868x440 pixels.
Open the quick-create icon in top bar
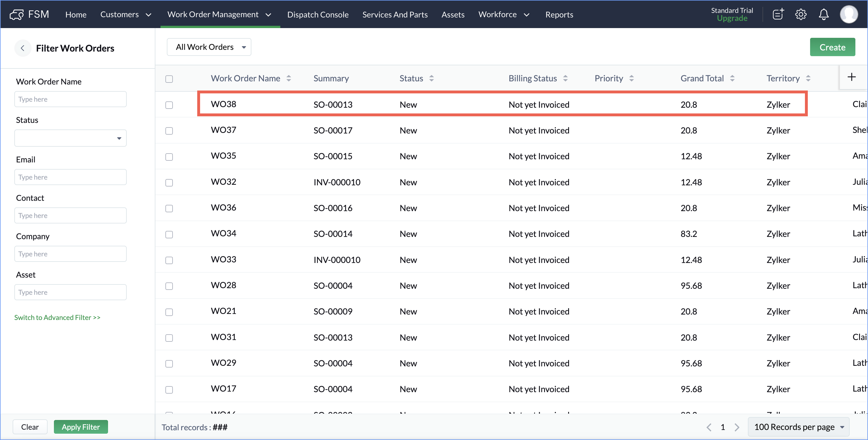pyautogui.click(x=778, y=15)
